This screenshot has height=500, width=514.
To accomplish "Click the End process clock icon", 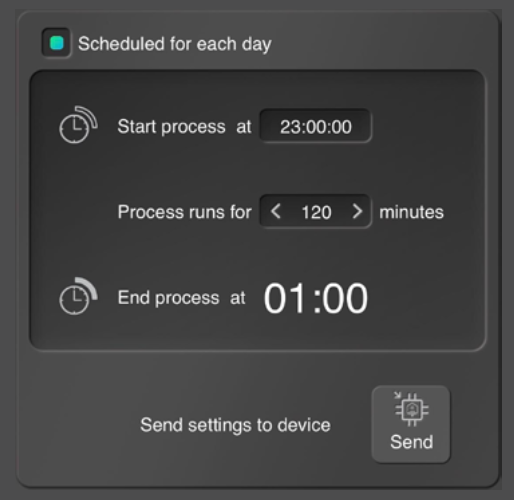I will 78,296.
